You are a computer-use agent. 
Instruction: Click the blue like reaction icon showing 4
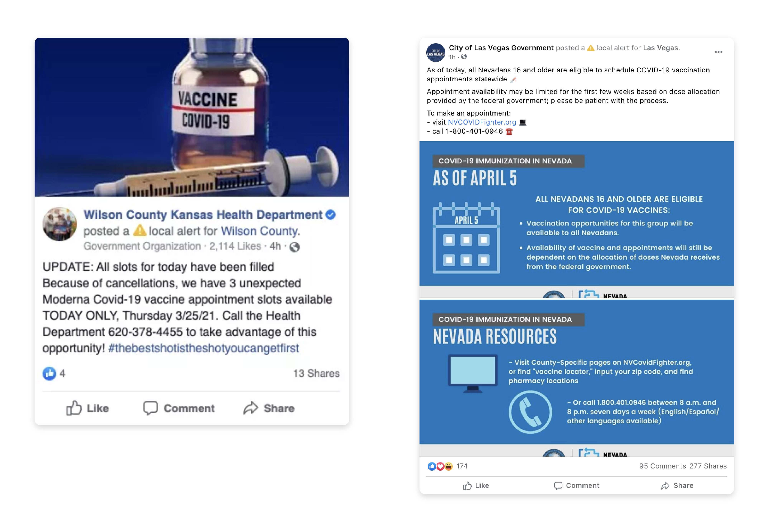[49, 373]
